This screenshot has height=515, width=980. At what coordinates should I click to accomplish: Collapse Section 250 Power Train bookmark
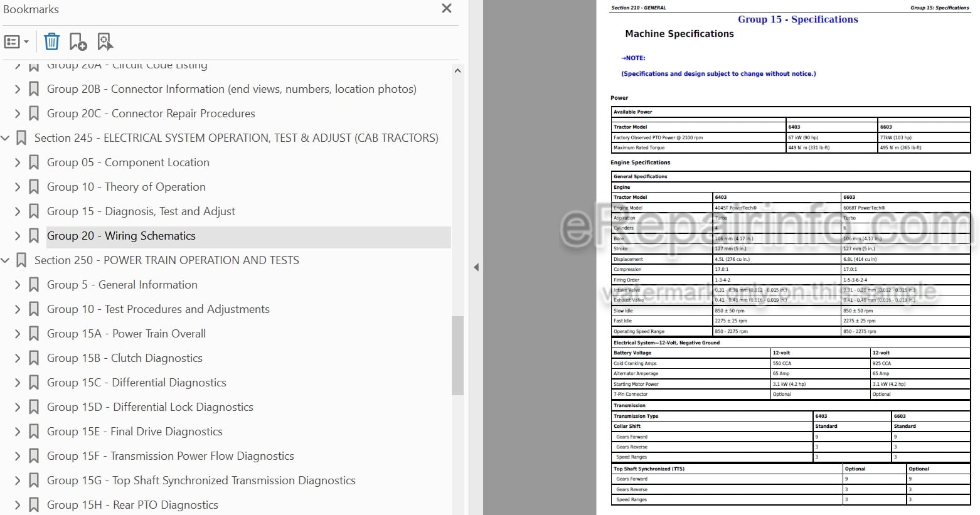5,260
